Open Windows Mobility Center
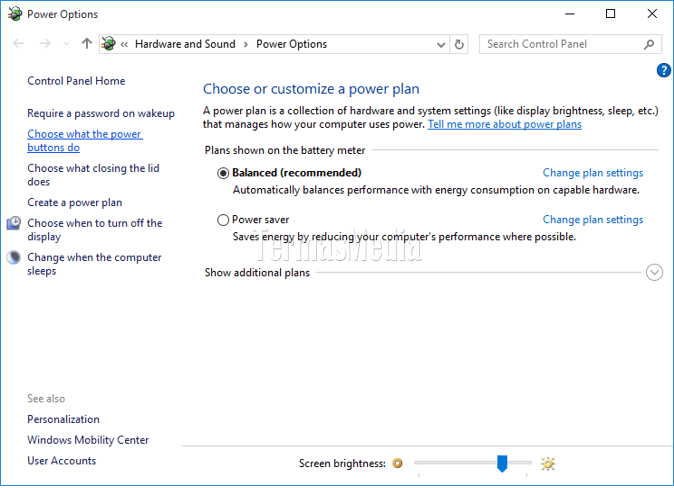This screenshot has height=488, width=674. (x=88, y=440)
